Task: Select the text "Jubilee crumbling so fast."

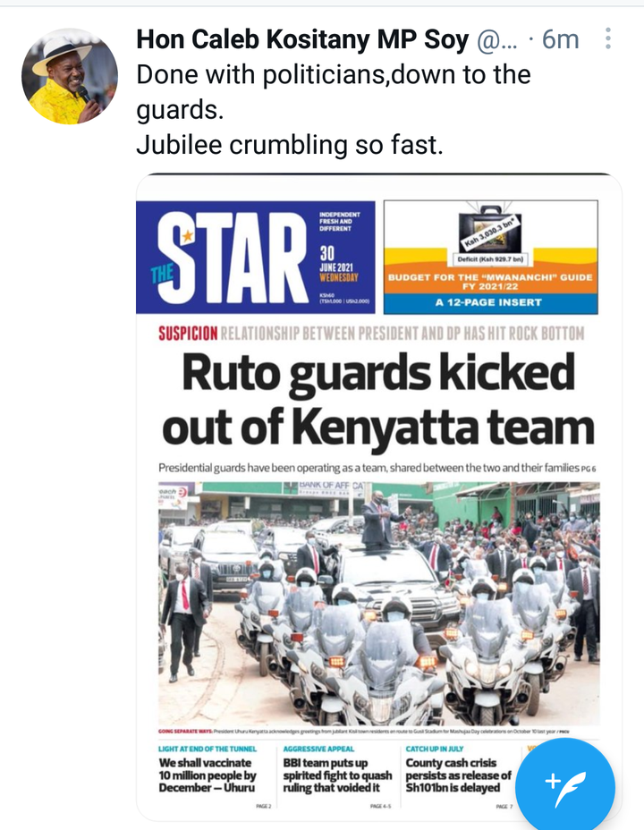Action: click(290, 145)
